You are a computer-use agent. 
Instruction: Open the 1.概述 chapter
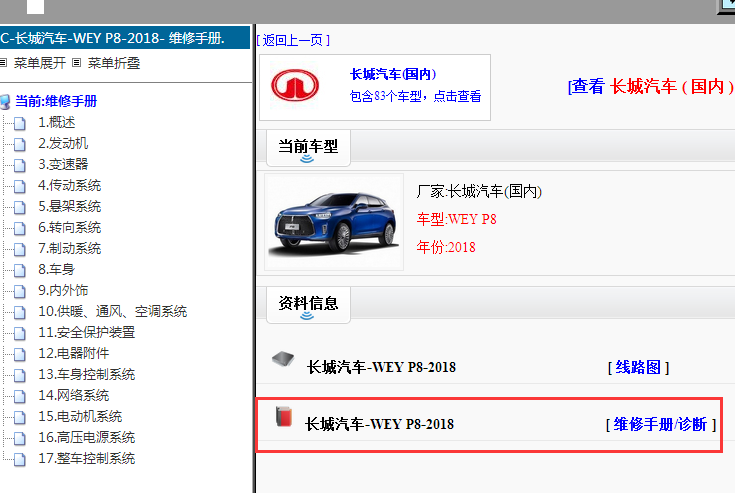[x=56, y=122]
